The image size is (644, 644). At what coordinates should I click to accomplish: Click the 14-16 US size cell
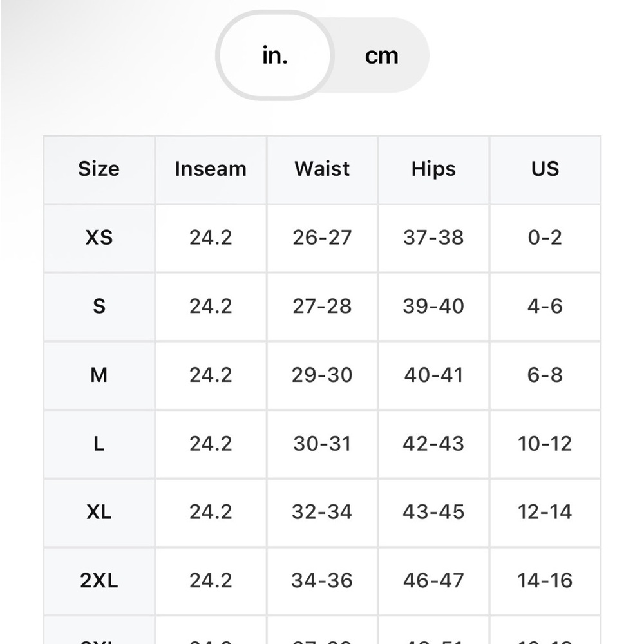pyautogui.click(x=545, y=581)
